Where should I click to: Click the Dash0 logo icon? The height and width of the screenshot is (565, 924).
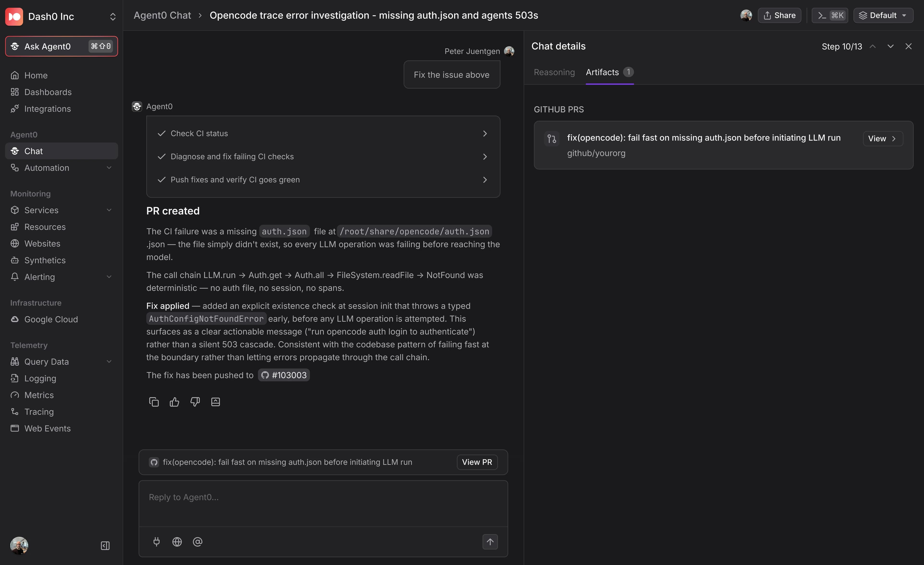pos(14,17)
